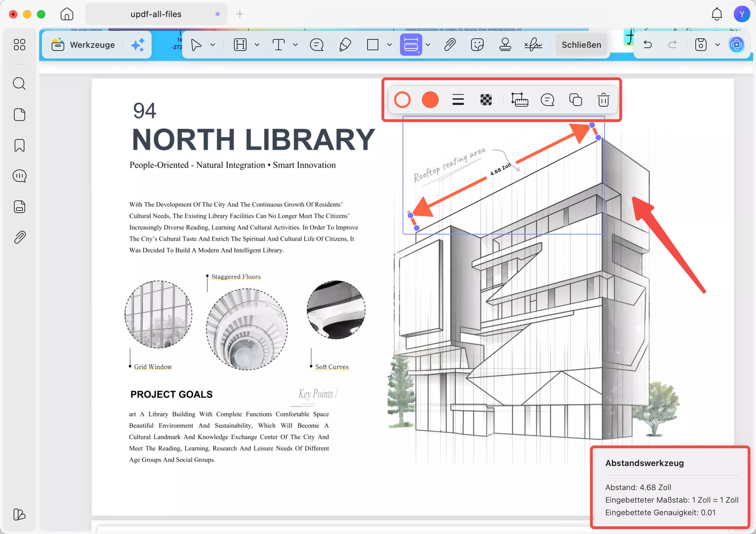The height and width of the screenshot is (534, 756).
Task: Expand the measurement tool dropdown arrow
Action: tap(428, 45)
